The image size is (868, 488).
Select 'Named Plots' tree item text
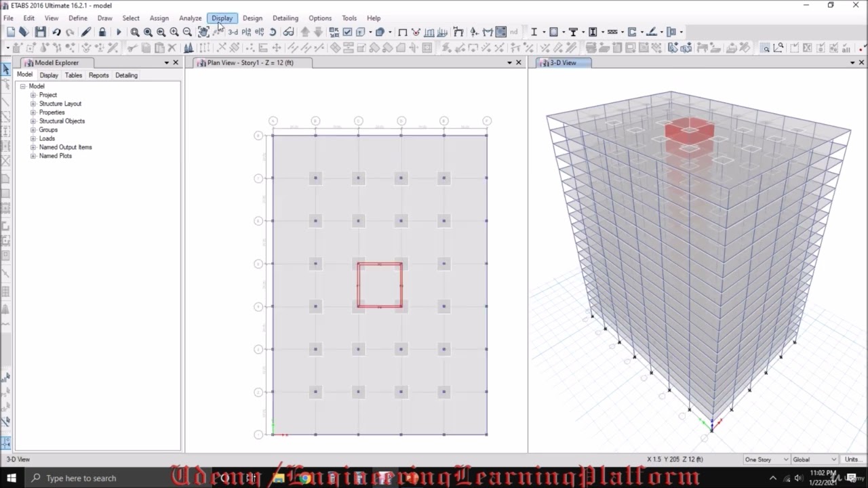[x=56, y=156]
